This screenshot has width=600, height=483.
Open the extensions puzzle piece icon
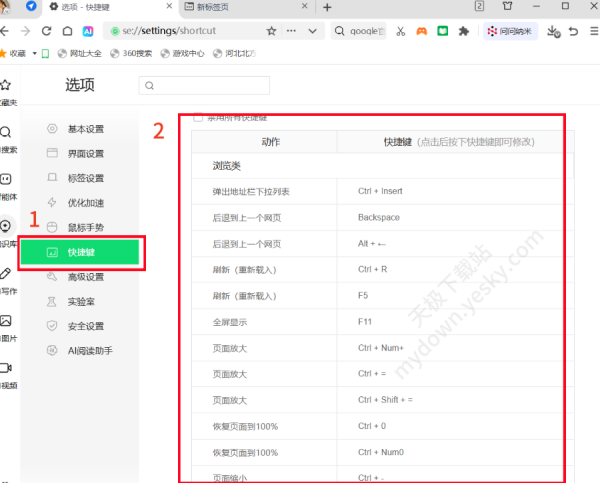pos(463,31)
